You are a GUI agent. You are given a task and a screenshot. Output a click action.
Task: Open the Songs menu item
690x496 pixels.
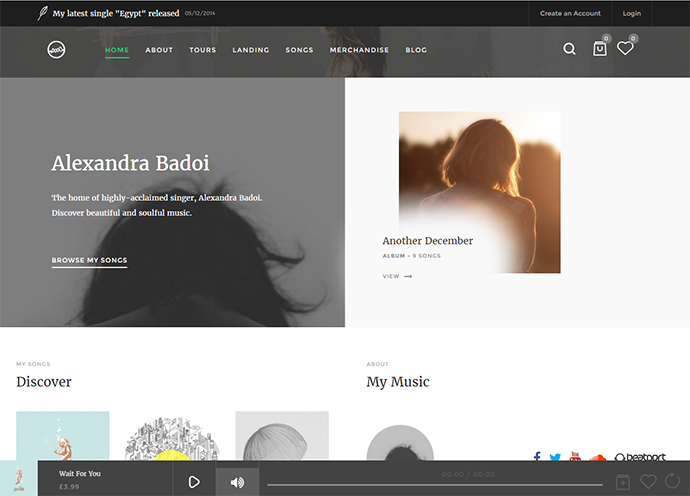(x=299, y=50)
